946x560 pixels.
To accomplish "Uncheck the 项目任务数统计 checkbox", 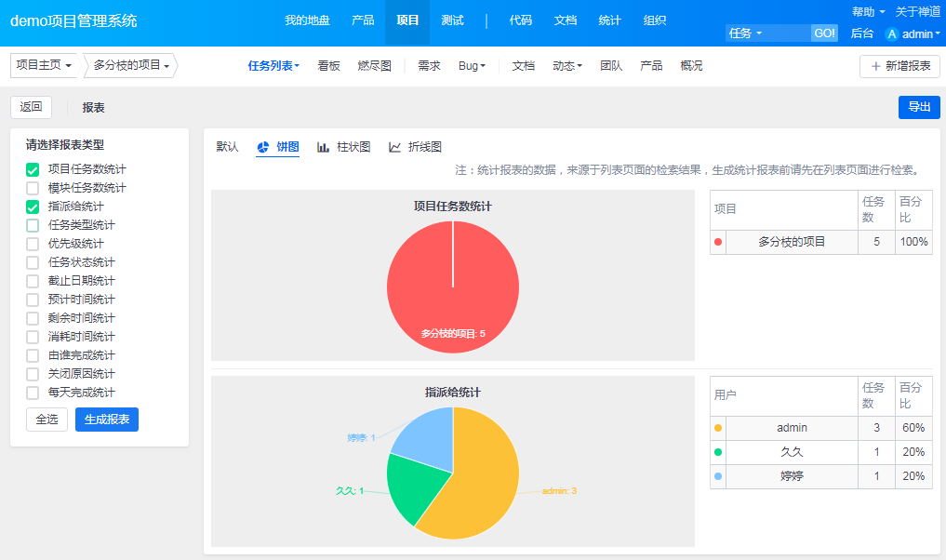I will 33,169.
